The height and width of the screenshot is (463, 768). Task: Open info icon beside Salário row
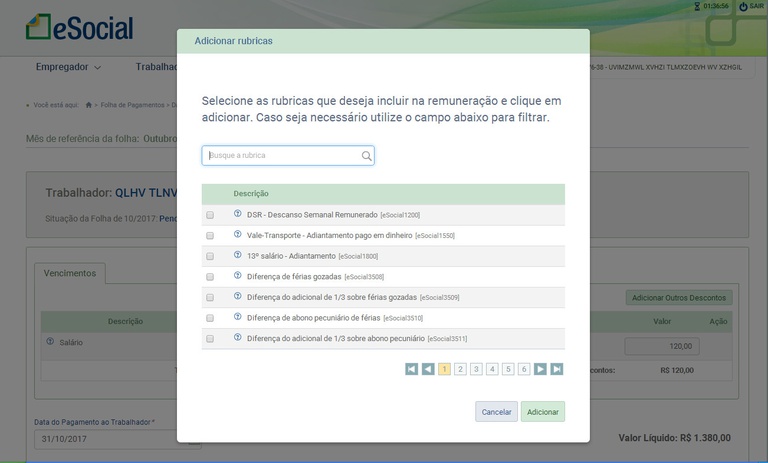point(50,341)
